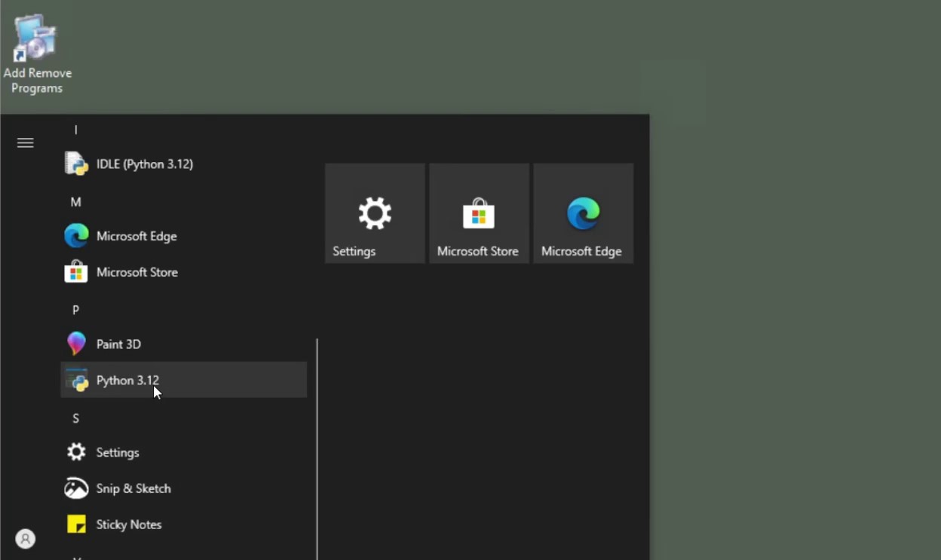Launch the Microsoft Edge tile

click(x=583, y=213)
